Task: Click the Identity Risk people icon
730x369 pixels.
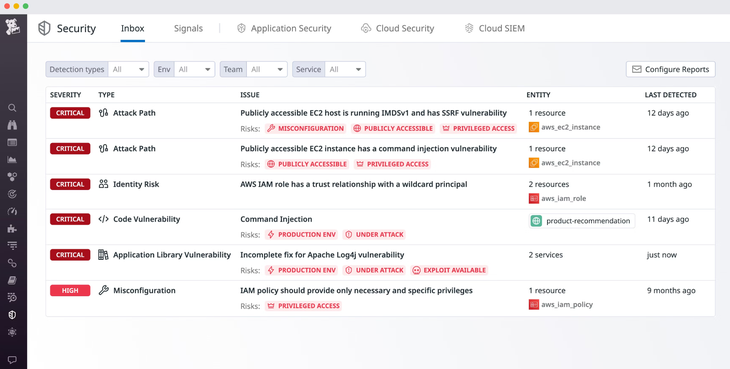Action: coord(103,184)
